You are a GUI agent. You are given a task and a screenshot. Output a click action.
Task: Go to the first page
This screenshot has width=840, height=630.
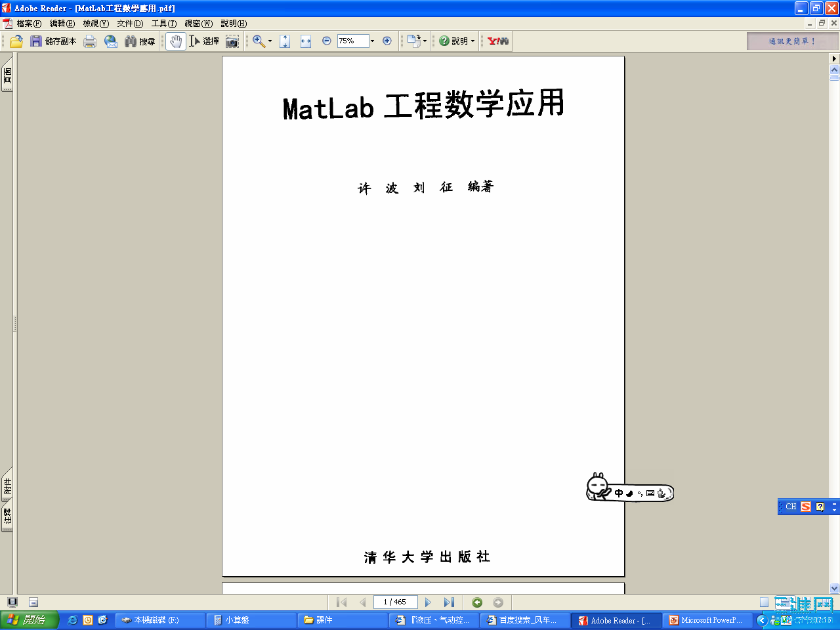click(341, 602)
